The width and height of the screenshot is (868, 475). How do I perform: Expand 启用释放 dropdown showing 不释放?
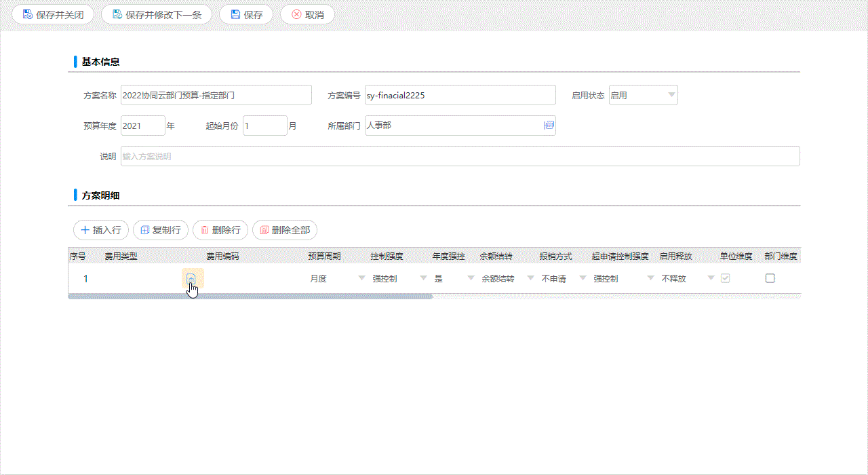(x=711, y=278)
